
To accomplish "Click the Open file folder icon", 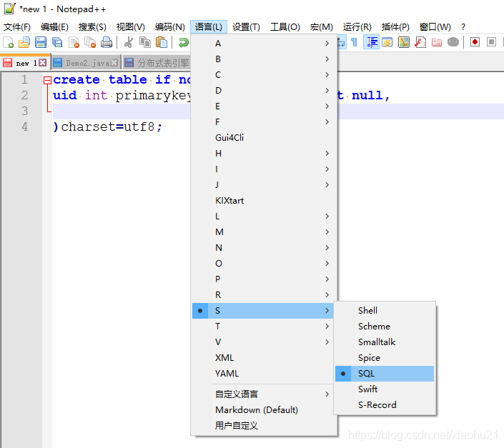I will coord(24,42).
